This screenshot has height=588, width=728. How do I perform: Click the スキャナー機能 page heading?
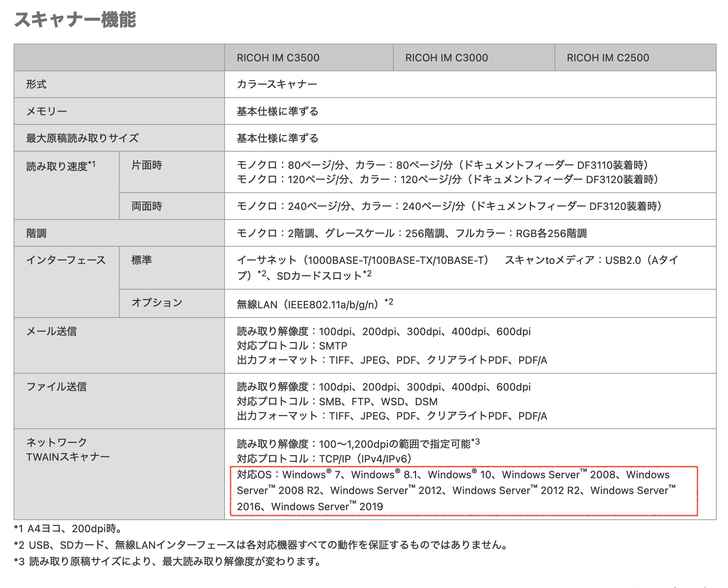click(x=75, y=19)
